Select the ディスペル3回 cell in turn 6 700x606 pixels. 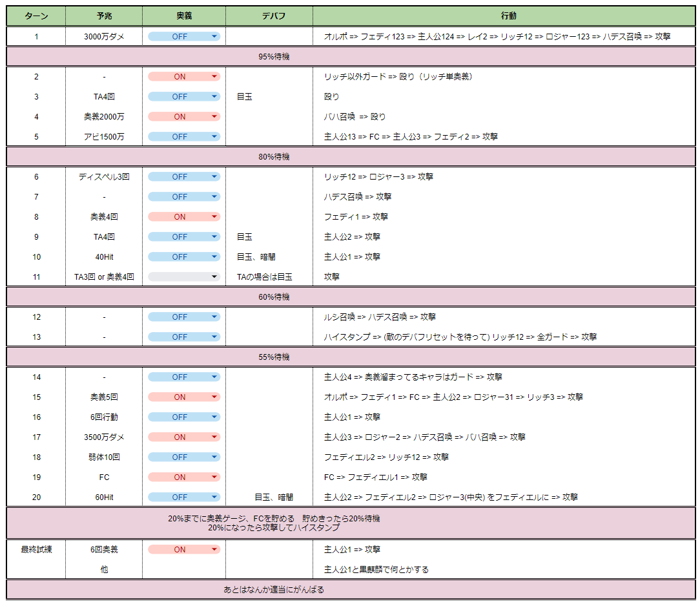pyautogui.click(x=104, y=177)
